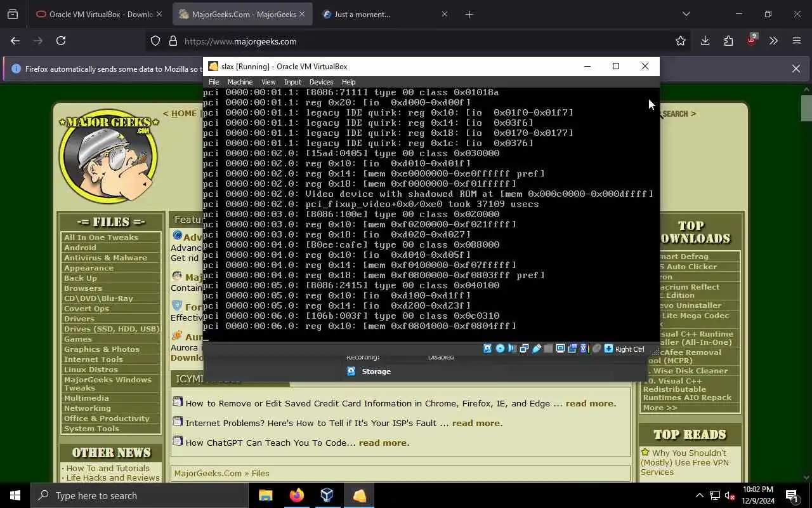Open the View menu in the VM window
Image resolution: width=812 pixels, height=508 pixels.
click(268, 82)
